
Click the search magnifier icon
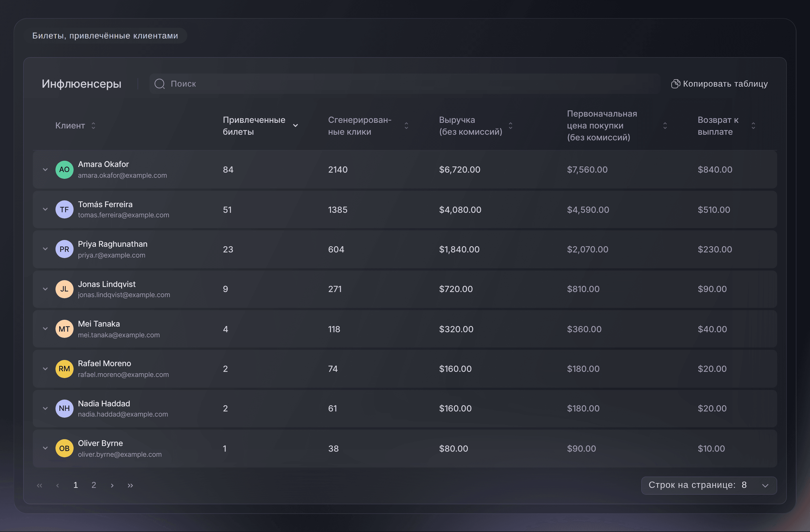160,84
